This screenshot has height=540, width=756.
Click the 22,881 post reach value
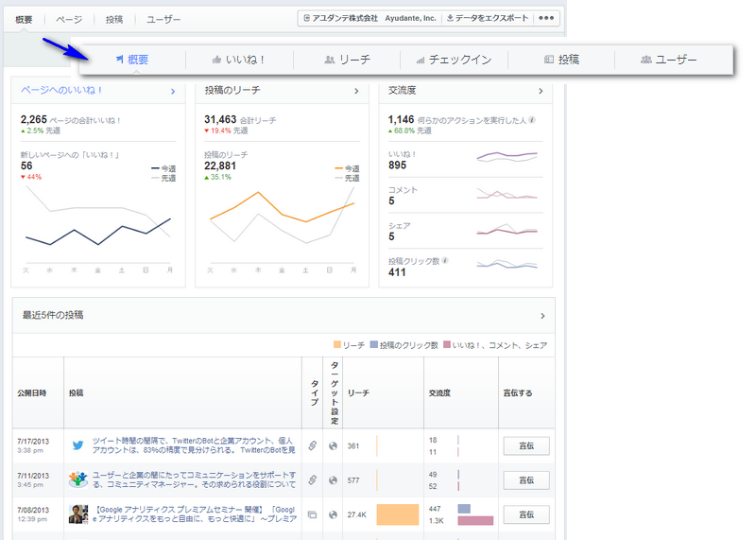tap(220, 166)
